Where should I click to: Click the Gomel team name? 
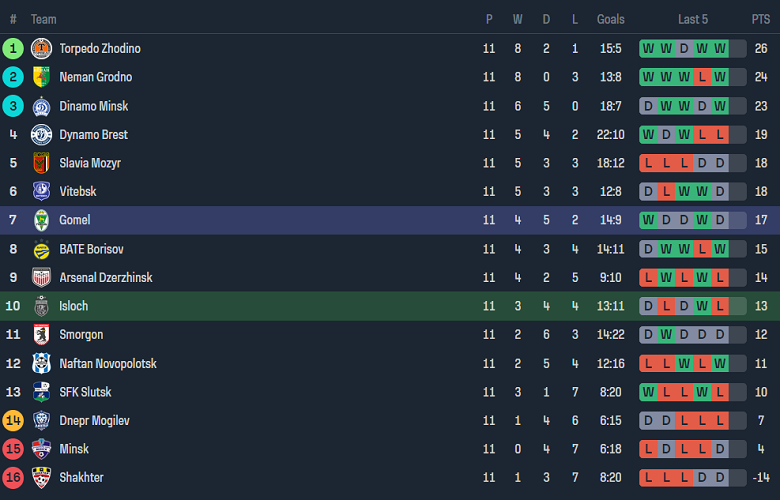point(75,220)
